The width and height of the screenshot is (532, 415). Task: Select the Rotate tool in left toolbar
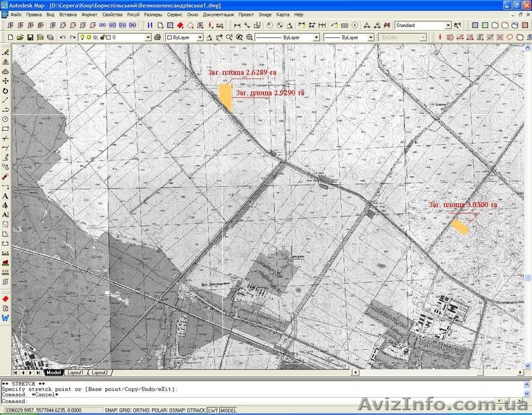click(x=6, y=91)
